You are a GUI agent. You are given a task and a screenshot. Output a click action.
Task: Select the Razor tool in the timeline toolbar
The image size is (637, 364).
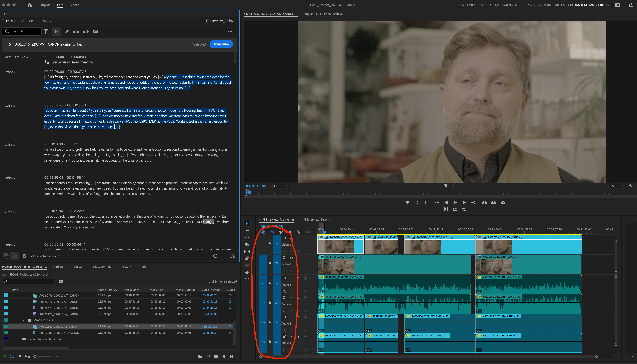click(x=247, y=245)
